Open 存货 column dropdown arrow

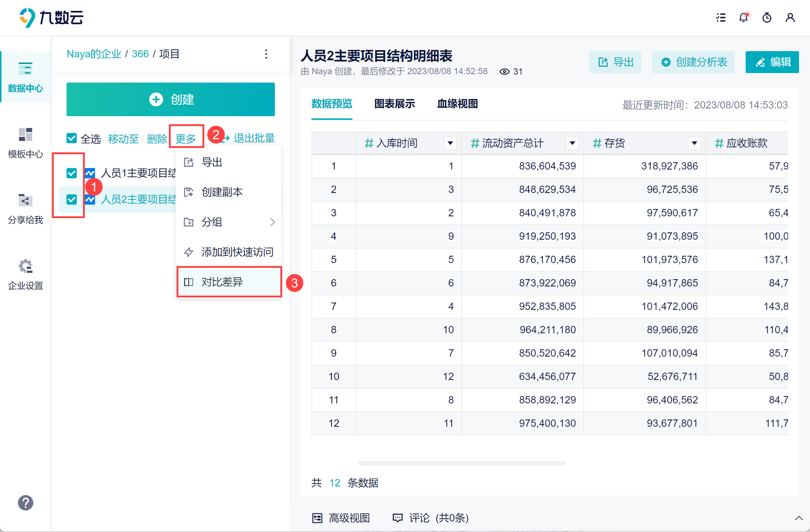(694, 143)
